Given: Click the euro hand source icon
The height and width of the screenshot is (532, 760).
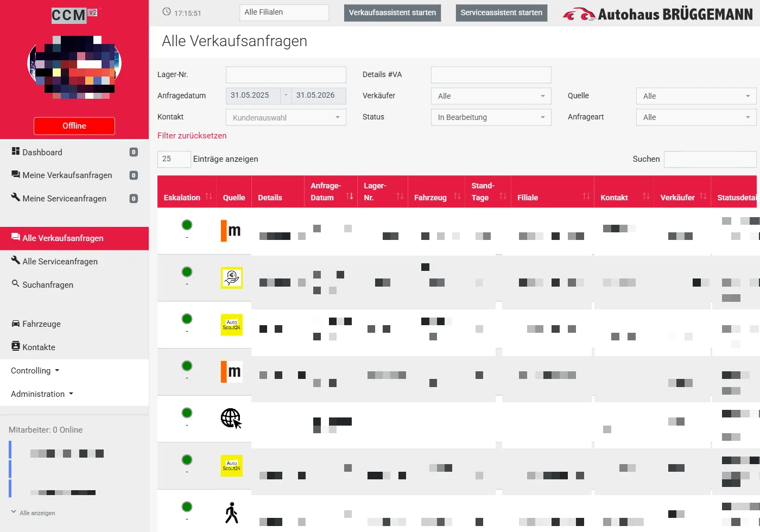Looking at the screenshot, I should coord(232,278).
